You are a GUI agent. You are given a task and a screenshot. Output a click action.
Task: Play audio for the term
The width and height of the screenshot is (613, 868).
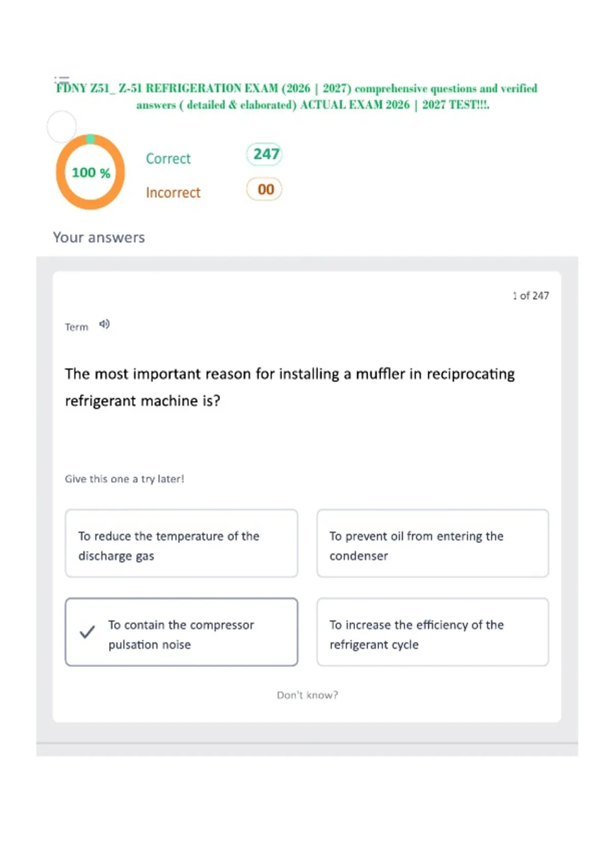pyautogui.click(x=104, y=324)
